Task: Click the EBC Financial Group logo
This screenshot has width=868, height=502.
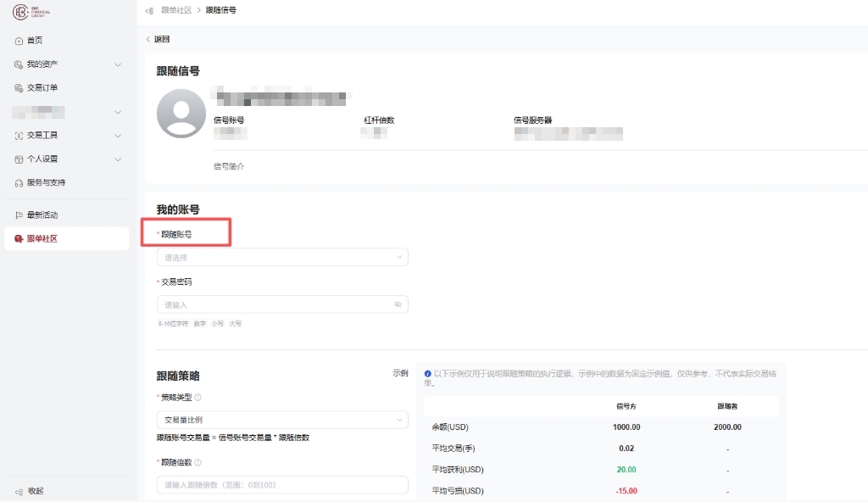Action: 31,12
